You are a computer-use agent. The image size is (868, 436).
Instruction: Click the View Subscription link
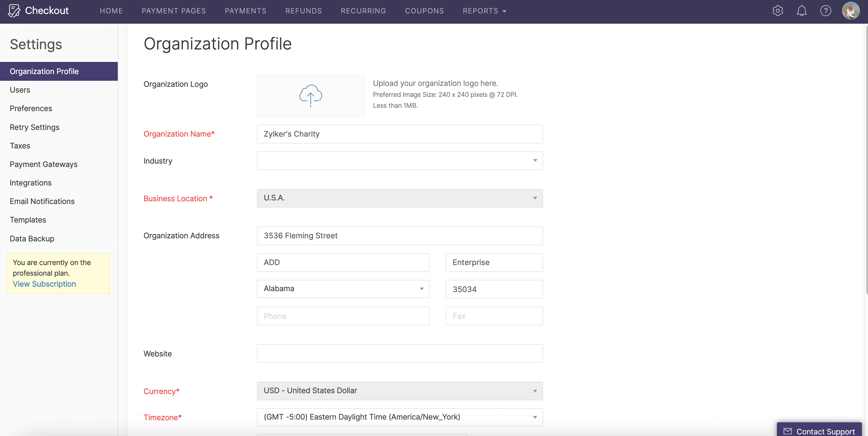click(44, 284)
